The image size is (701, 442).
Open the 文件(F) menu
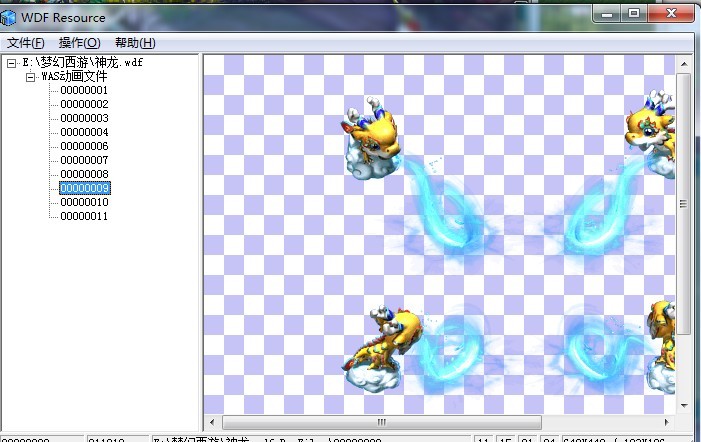point(25,43)
